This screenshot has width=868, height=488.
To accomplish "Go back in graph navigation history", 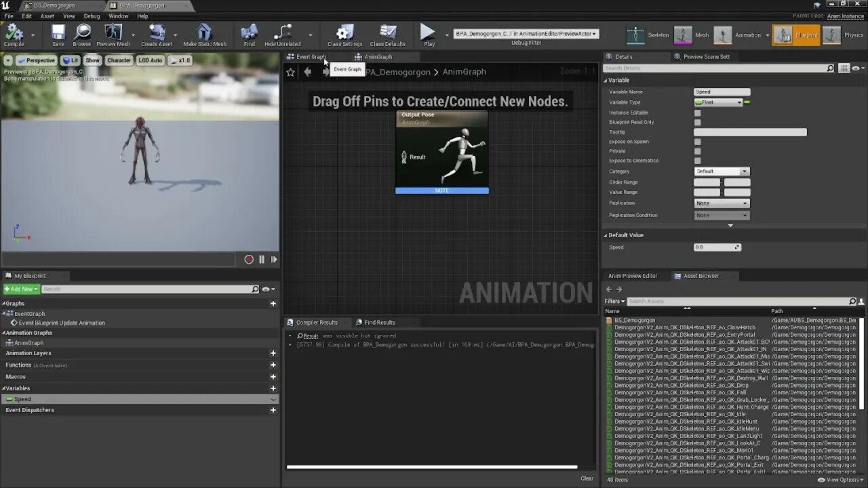I will [308, 72].
